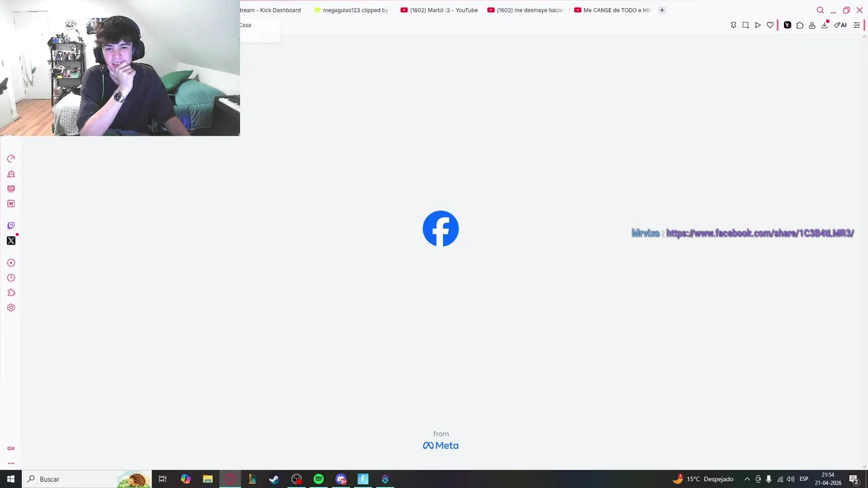
Task: Click the Mrvlxo username in overlay
Action: tap(646, 233)
